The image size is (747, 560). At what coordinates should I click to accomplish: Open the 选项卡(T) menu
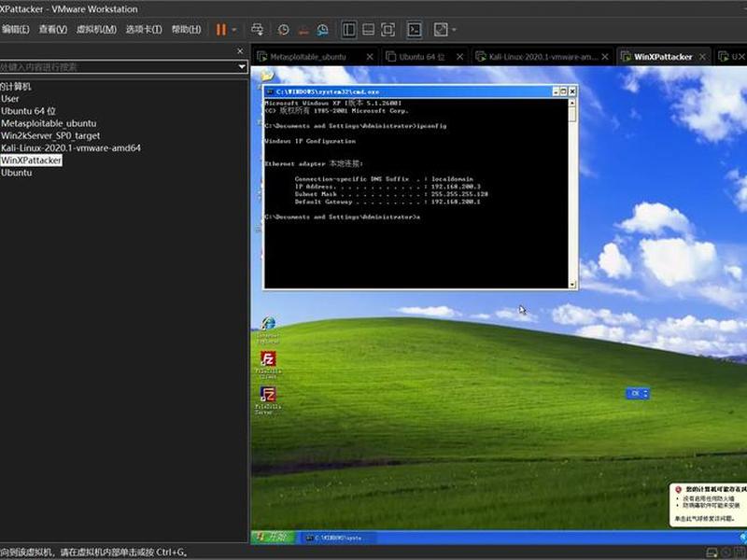[x=144, y=30]
